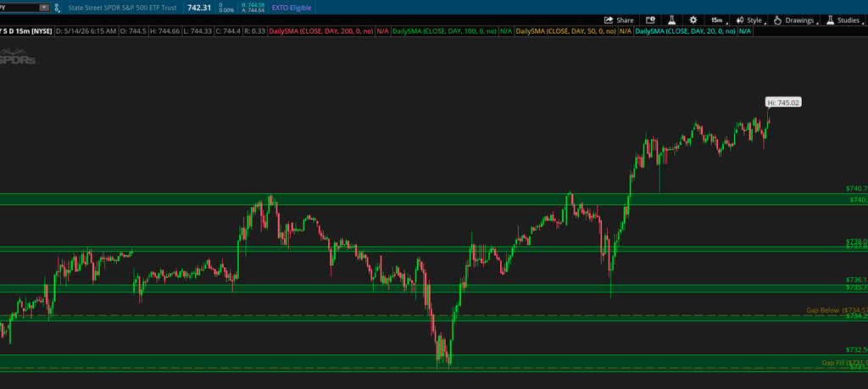Screen dimensions: 868x389
Task: Click the Hi: 745.02 price bubble
Action: click(x=783, y=103)
